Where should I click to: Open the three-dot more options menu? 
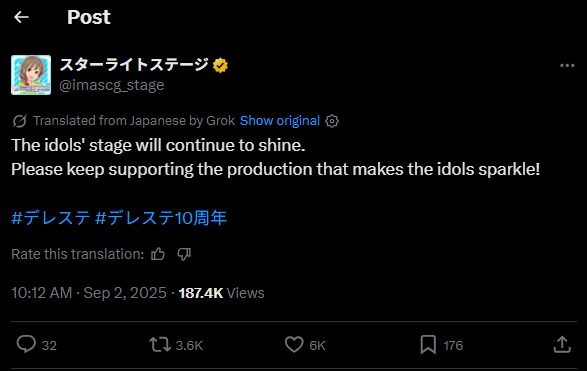567,66
